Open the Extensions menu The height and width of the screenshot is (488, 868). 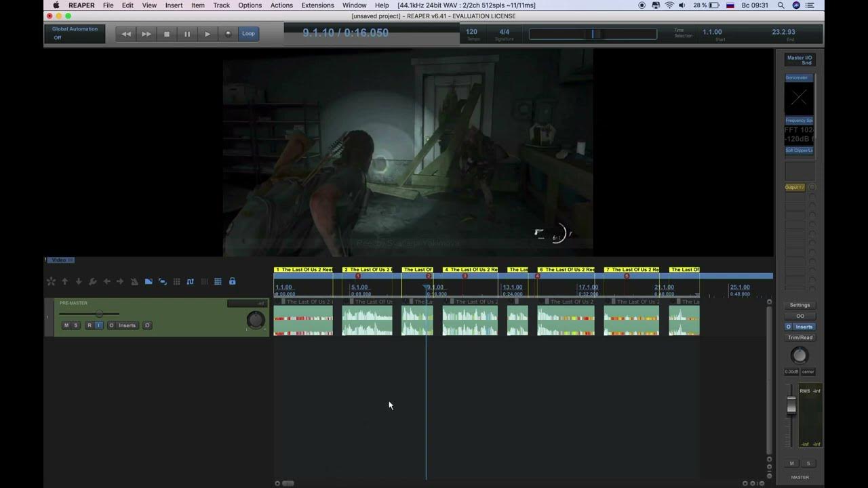pyautogui.click(x=317, y=5)
